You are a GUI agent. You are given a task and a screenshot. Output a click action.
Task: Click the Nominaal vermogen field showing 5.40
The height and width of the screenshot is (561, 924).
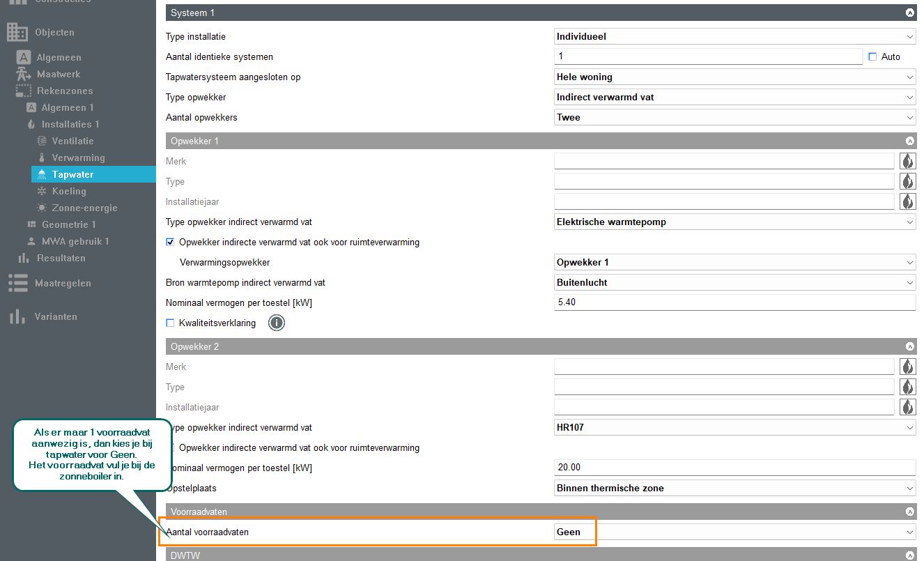click(734, 302)
